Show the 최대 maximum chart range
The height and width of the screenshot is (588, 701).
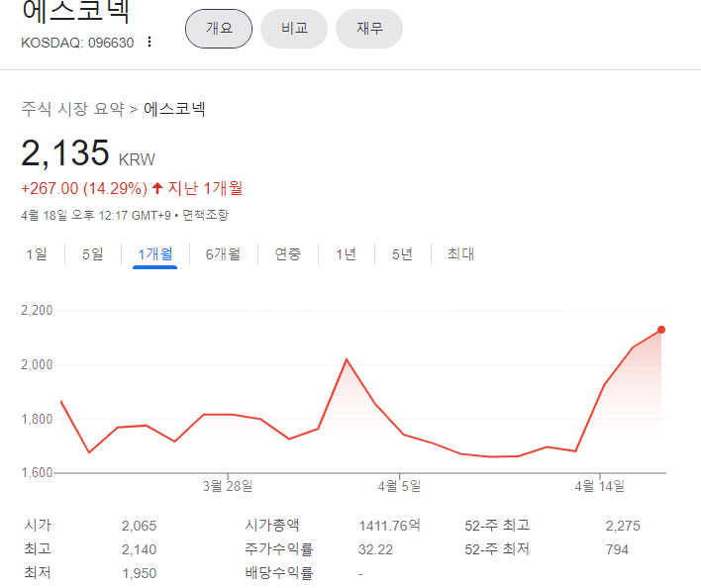tap(460, 254)
